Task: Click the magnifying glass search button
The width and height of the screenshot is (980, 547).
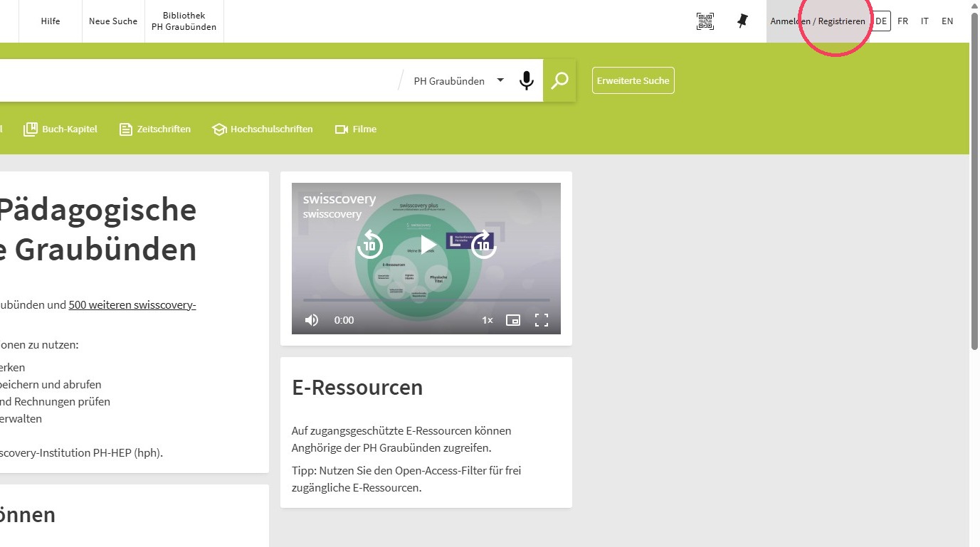Action: coord(560,80)
